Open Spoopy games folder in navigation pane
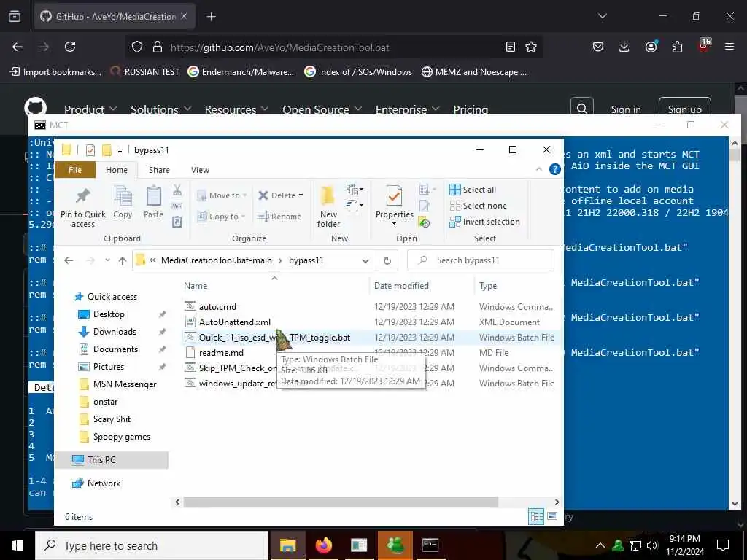747x560 pixels. tap(122, 437)
